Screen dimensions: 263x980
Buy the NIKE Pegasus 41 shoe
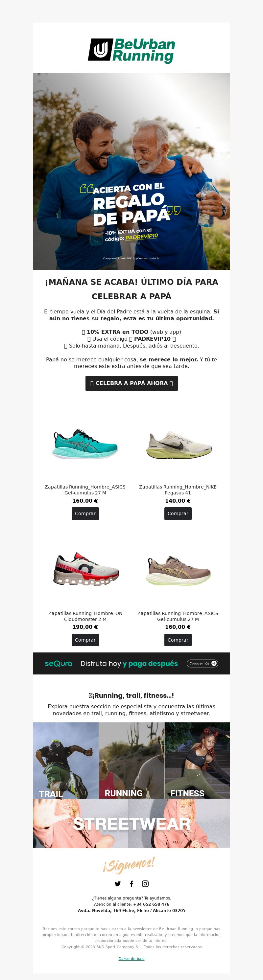point(178,513)
